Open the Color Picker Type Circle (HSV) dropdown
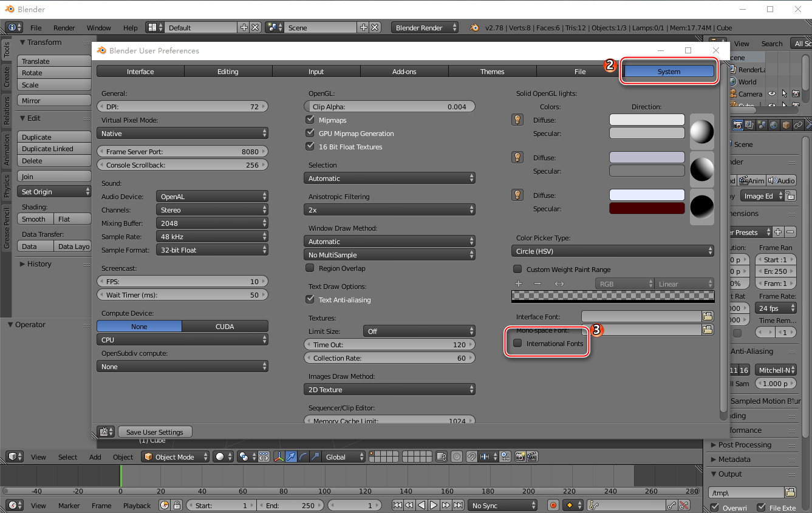 click(612, 251)
